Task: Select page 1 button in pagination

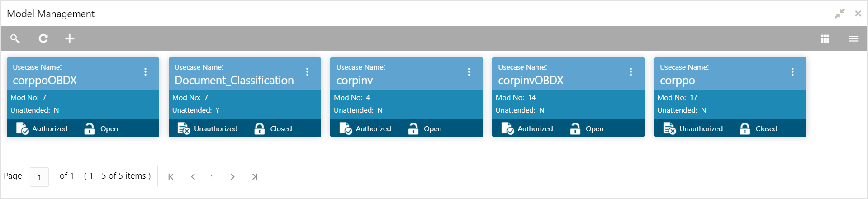Action: click(213, 176)
